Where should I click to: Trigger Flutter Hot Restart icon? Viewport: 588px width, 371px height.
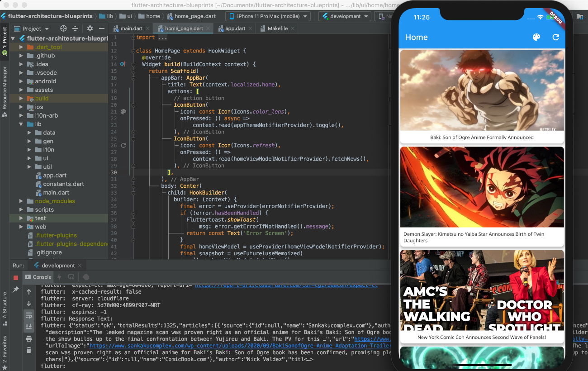(x=71, y=277)
